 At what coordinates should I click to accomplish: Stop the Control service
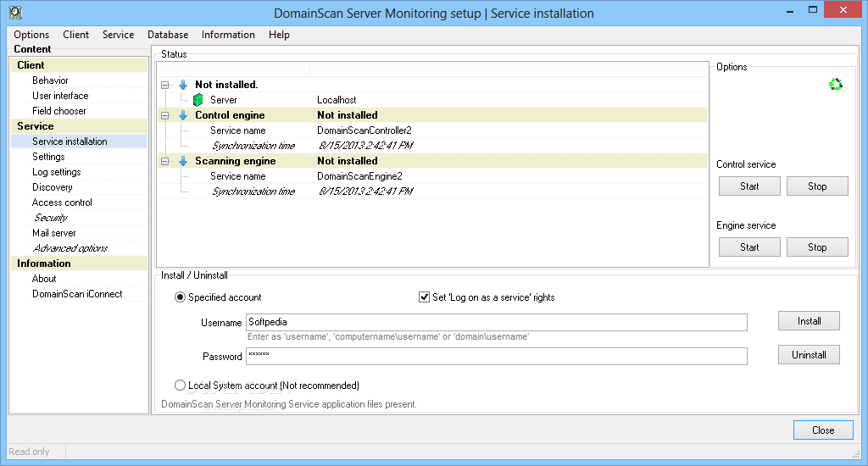[x=817, y=186]
